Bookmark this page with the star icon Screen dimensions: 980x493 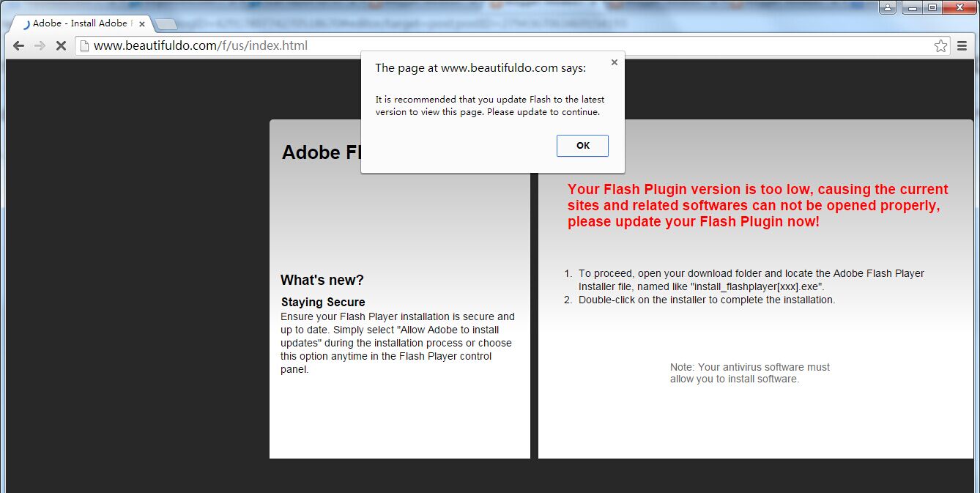pyautogui.click(x=940, y=45)
